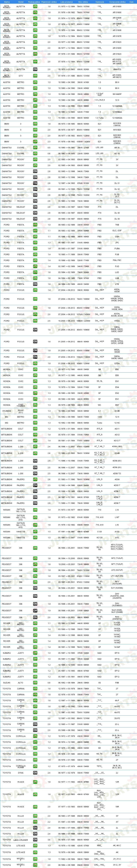Select the 'LAND-CRUISER' model cell

(21, 840)
